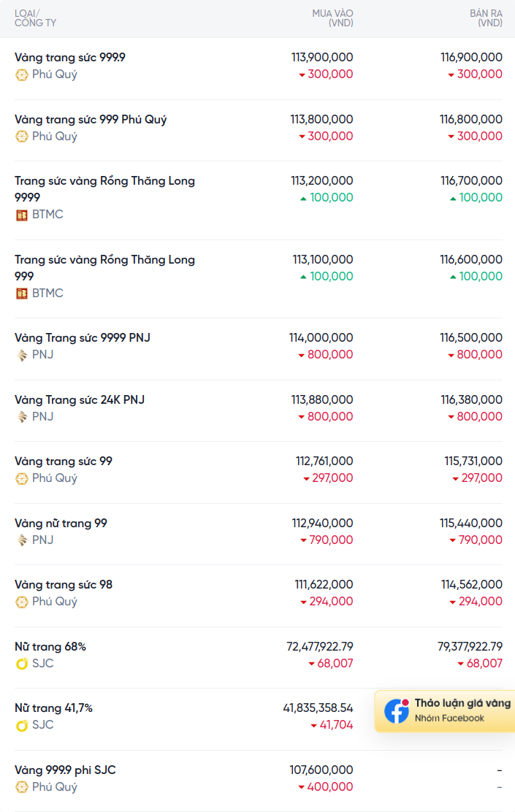Screen dimensions: 515x812
Task: Click BTMC logo under Rồng Thăng Long 999
Action: 21,294
